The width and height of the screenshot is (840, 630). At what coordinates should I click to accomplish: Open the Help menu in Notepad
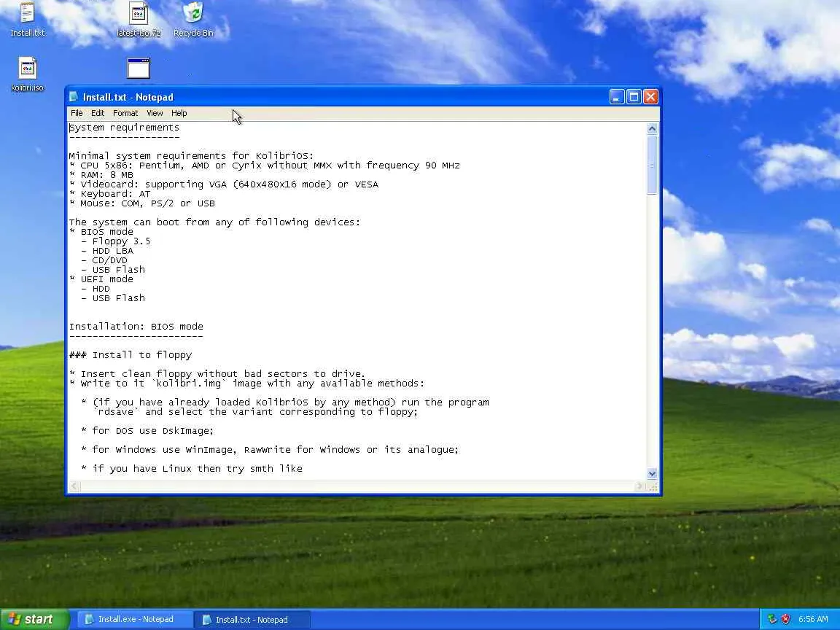[x=179, y=113]
